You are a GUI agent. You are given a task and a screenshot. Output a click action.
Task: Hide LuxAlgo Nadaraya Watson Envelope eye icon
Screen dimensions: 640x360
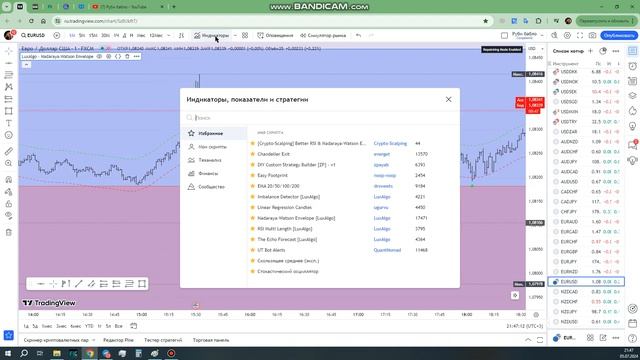click(99, 56)
